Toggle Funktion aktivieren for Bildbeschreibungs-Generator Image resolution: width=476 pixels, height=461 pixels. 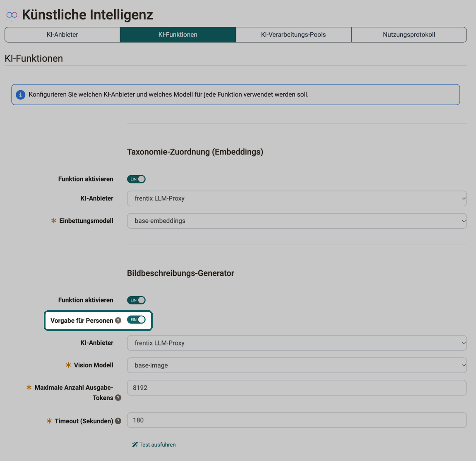pos(136,300)
